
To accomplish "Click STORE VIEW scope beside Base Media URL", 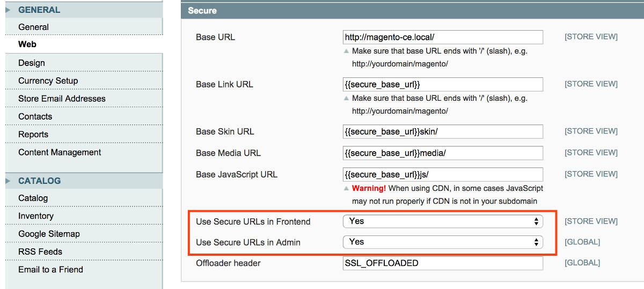I will 591,153.
